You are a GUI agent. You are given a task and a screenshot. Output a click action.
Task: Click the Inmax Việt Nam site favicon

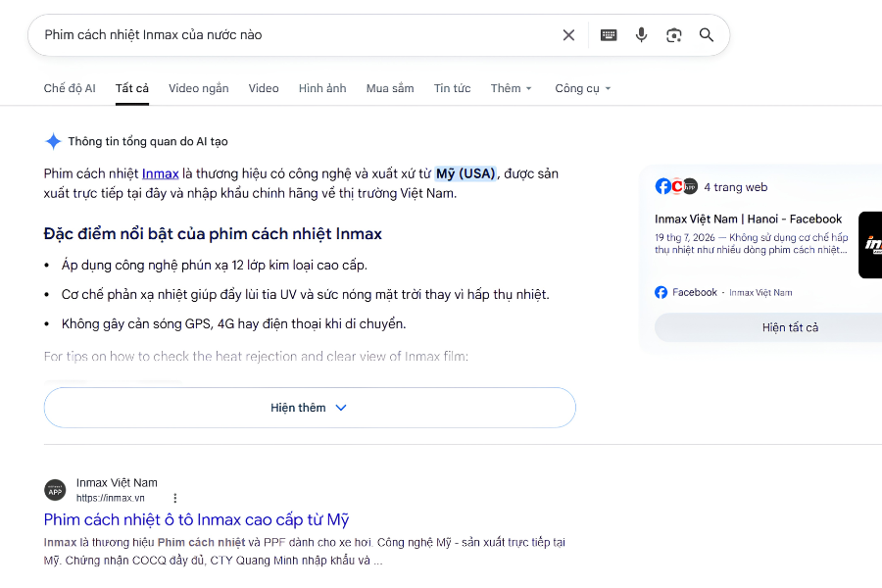click(x=55, y=490)
